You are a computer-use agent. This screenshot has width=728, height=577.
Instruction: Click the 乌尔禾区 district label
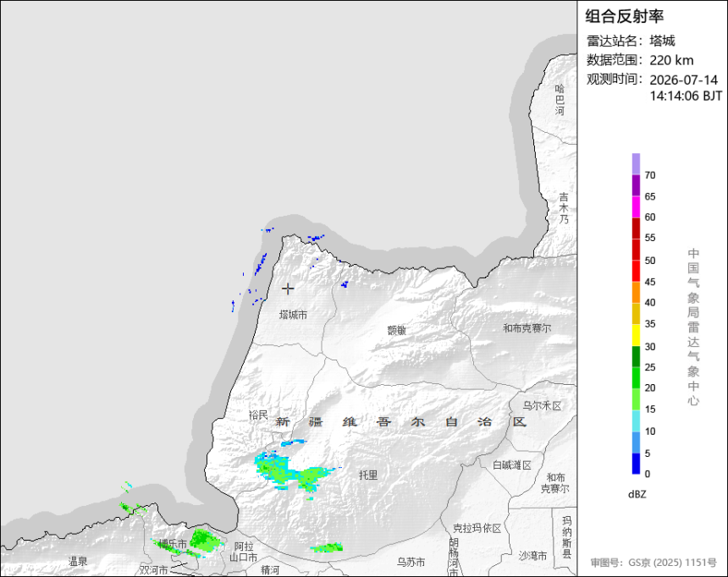tap(542, 405)
